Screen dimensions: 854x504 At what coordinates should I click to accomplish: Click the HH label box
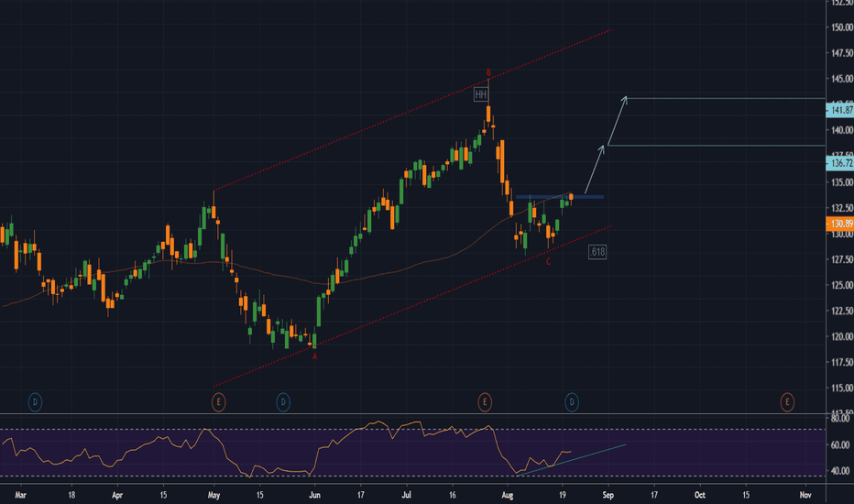pyautogui.click(x=480, y=94)
